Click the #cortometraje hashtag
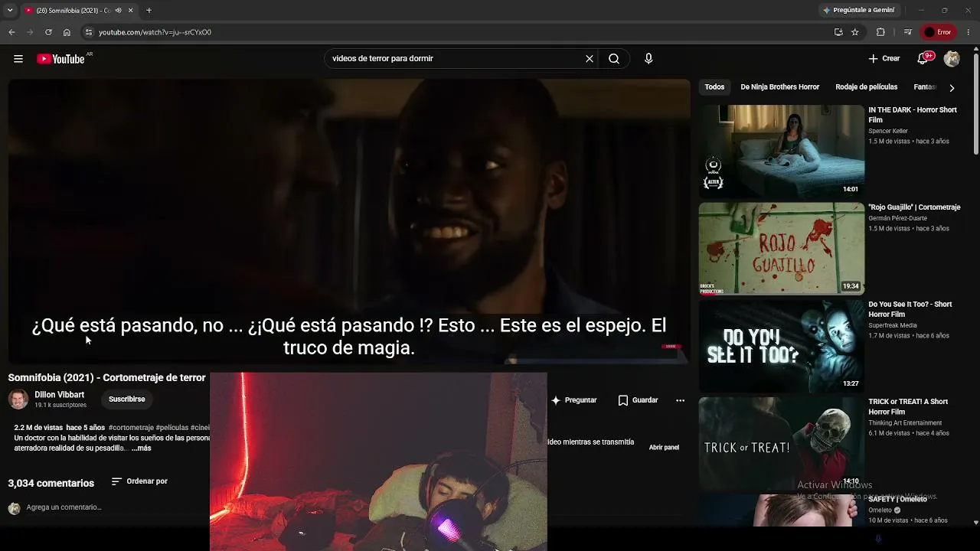 pyautogui.click(x=131, y=428)
